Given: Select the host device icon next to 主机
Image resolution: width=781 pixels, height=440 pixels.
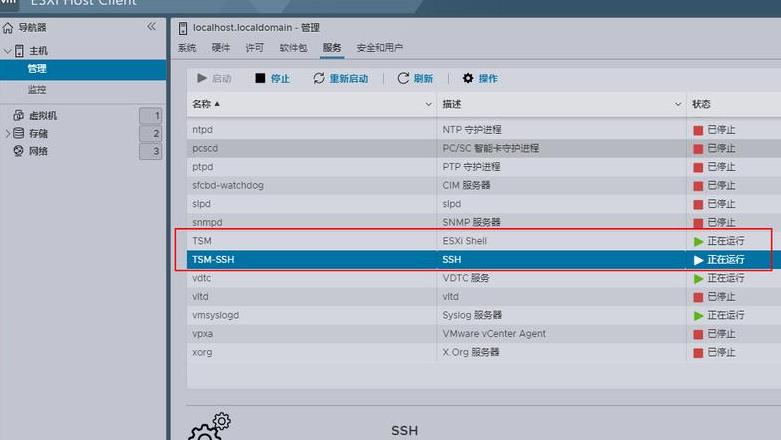Looking at the screenshot, I should click(x=19, y=51).
